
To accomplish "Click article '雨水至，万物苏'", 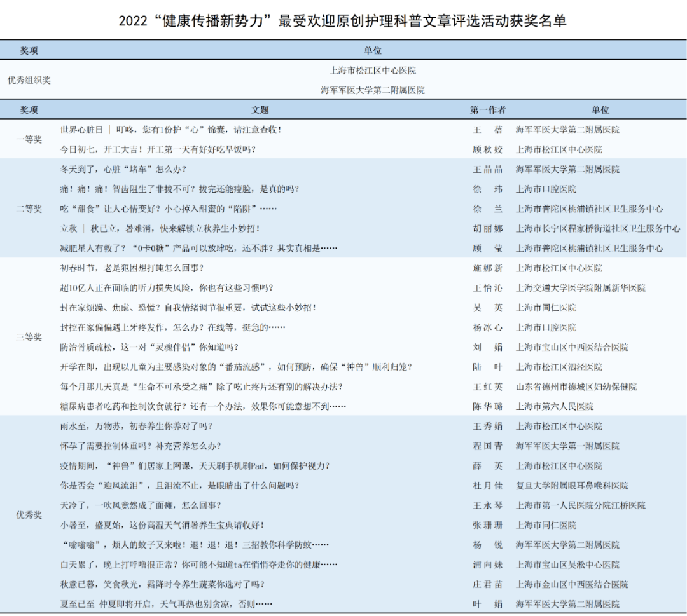I will (x=136, y=426).
